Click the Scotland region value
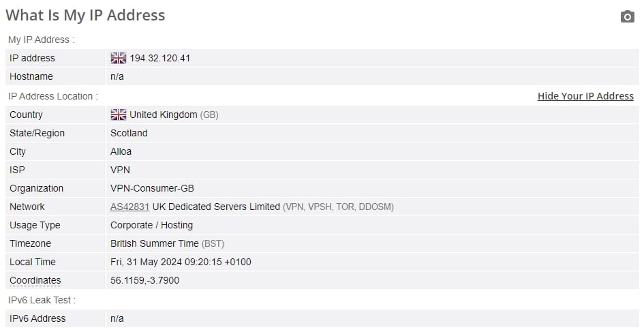The width and height of the screenshot is (644, 332). (x=129, y=133)
